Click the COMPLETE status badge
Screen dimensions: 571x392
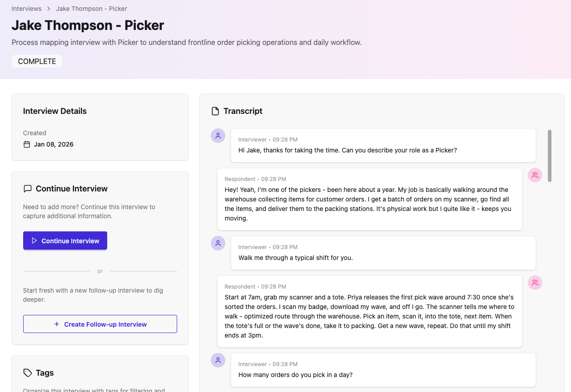click(37, 61)
